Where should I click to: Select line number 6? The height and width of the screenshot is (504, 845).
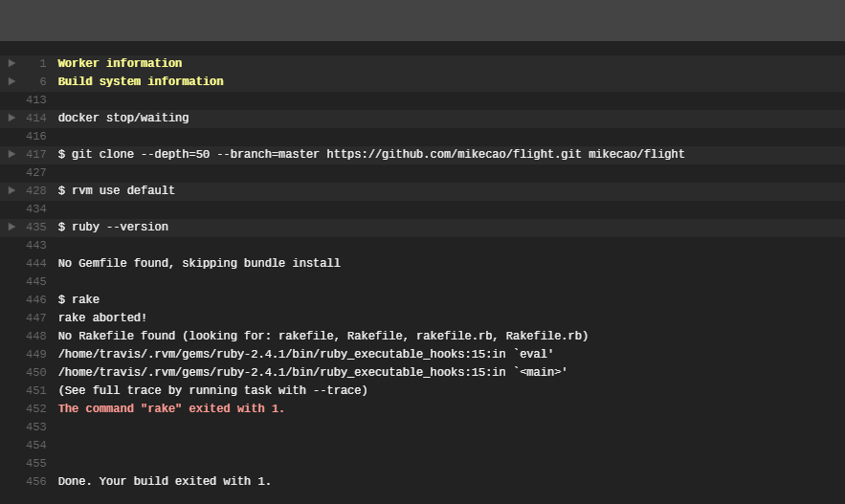click(x=43, y=82)
